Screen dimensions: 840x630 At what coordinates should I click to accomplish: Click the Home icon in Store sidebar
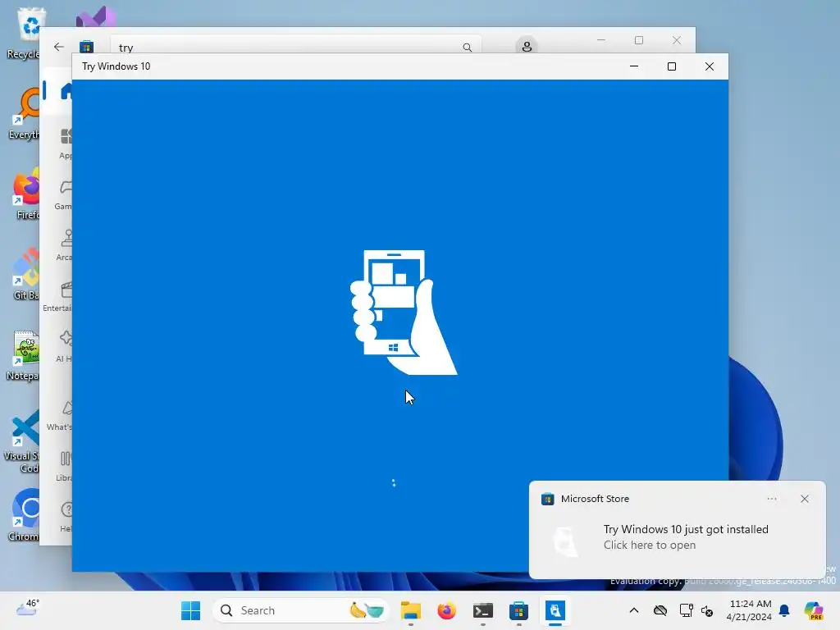[66, 91]
